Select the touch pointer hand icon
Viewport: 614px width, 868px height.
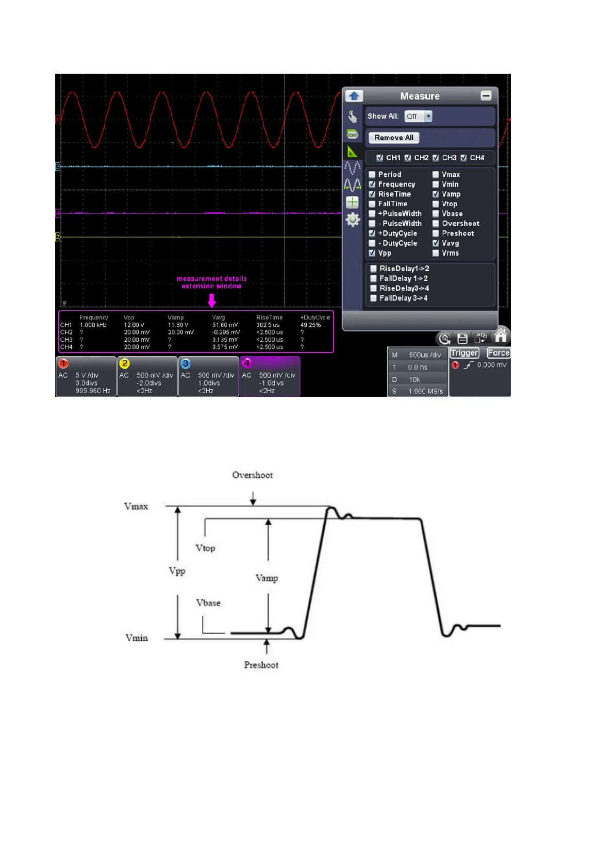(353, 116)
